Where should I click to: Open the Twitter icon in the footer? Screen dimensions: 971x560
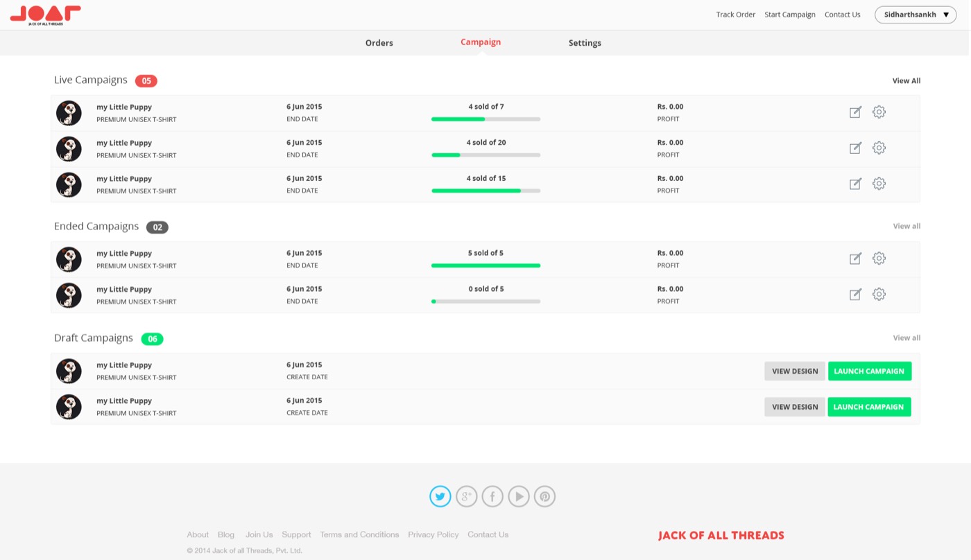(x=440, y=496)
